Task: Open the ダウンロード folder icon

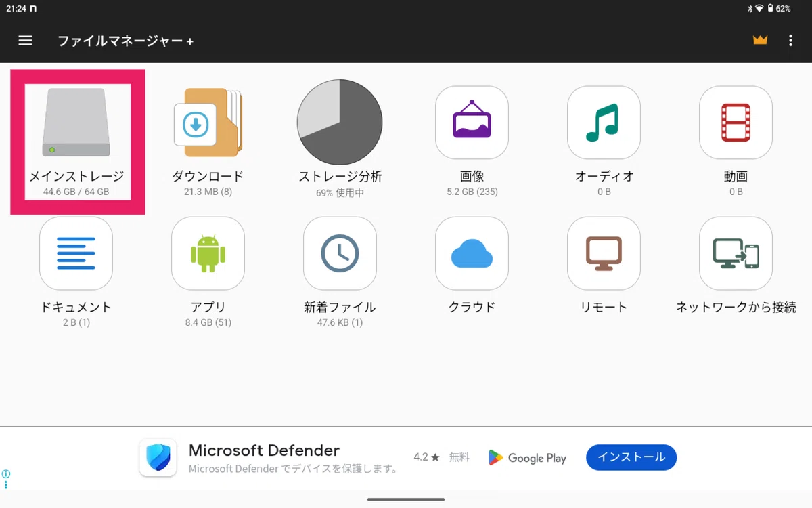Action: (x=208, y=123)
